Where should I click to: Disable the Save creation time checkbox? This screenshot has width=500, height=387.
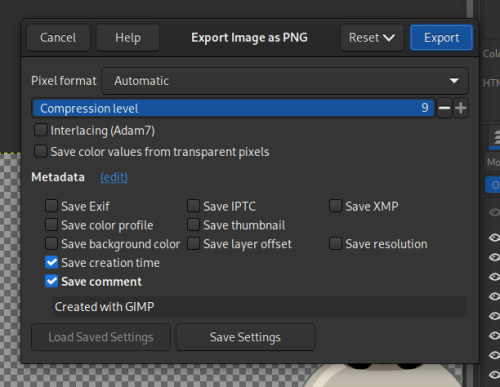pyautogui.click(x=51, y=263)
